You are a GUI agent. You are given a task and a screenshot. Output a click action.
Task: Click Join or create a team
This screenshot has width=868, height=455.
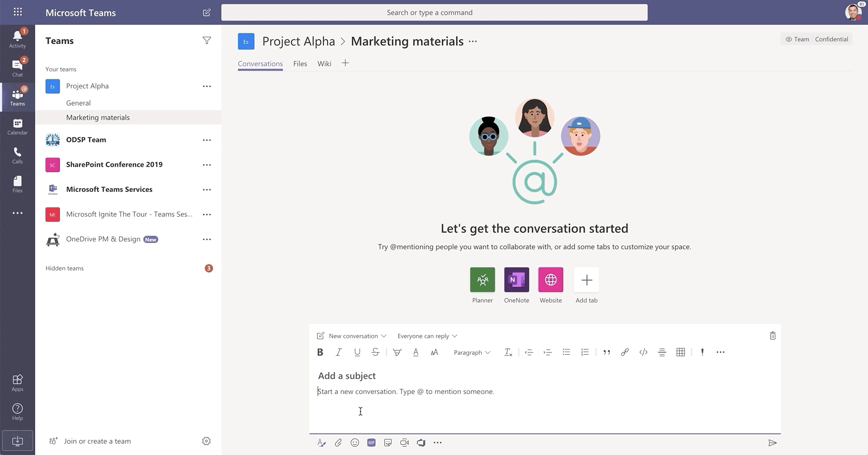(x=97, y=441)
